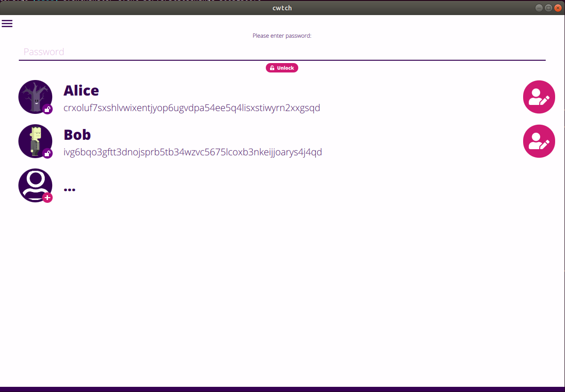565x392 pixels.
Task: Click the 'Please enter password:' label
Action: [x=282, y=36]
